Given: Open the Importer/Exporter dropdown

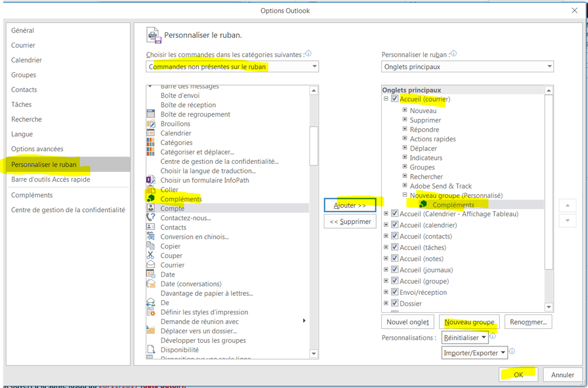Looking at the screenshot, I should coord(474,353).
